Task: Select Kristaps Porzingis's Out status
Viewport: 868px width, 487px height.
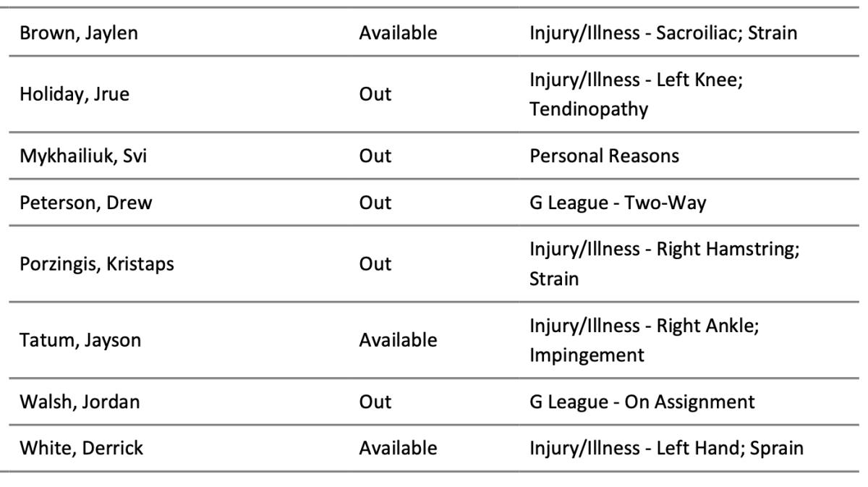Action: coord(375,263)
